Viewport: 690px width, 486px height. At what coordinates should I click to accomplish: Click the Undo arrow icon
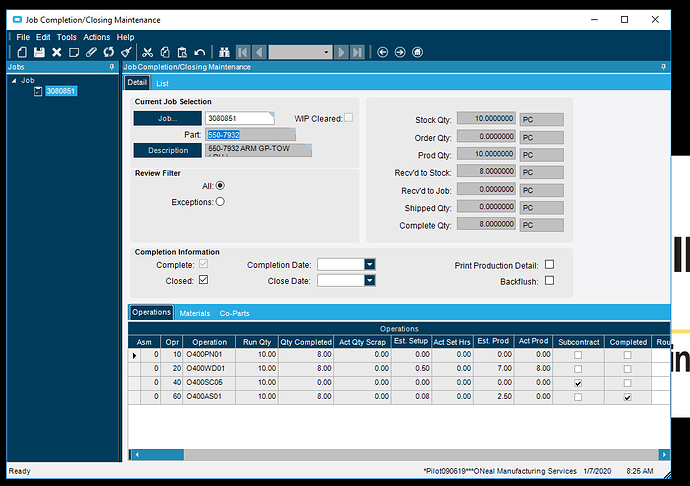pyautogui.click(x=200, y=52)
